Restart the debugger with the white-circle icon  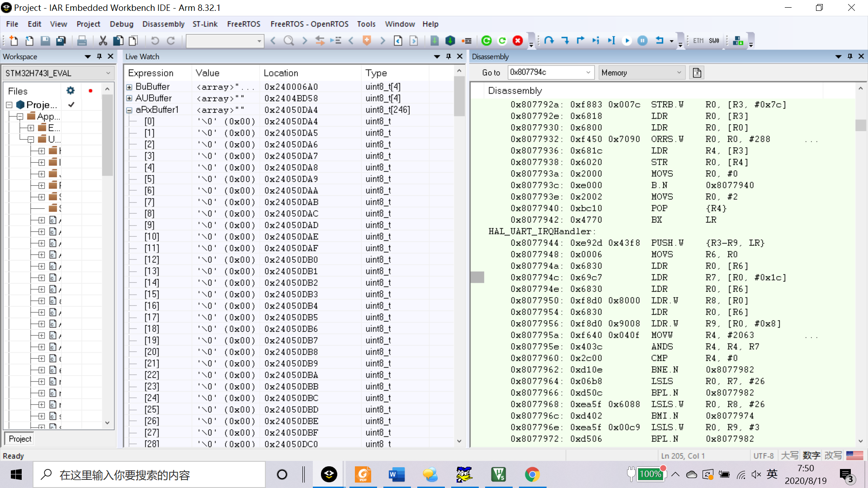[502, 41]
